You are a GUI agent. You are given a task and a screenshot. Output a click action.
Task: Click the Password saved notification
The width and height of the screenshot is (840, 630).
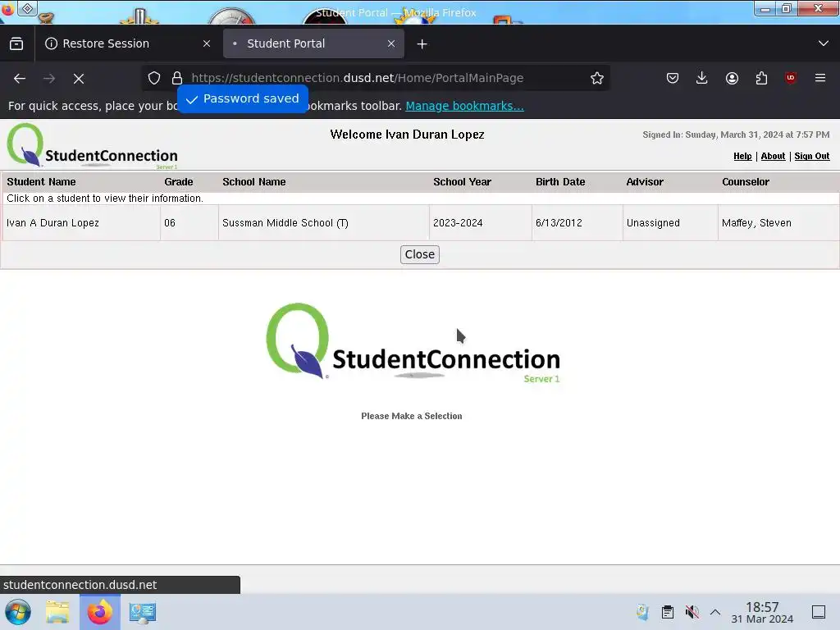[x=243, y=98]
